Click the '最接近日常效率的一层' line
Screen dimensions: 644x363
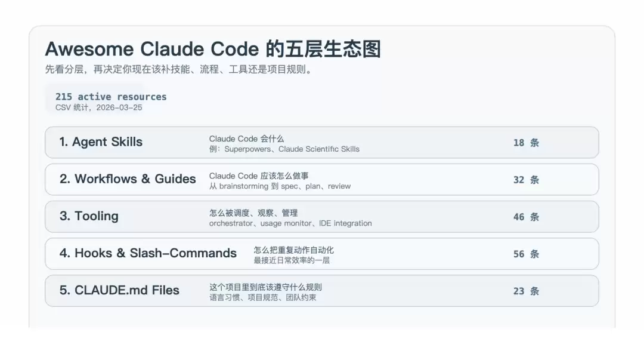pos(292,260)
